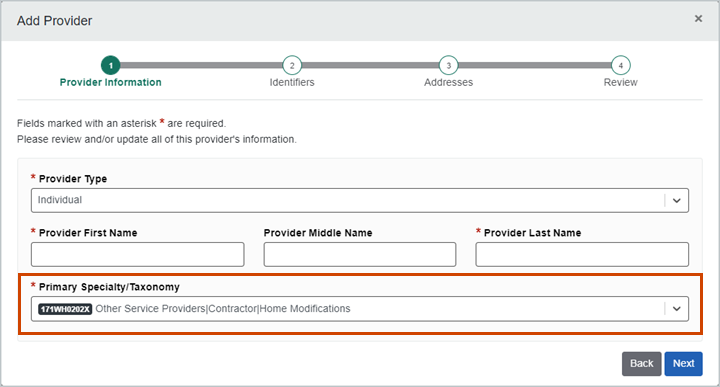The width and height of the screenshot is (720, 387).
Task: Click the Provider Last Name label
Action: [x=533, y=233]
